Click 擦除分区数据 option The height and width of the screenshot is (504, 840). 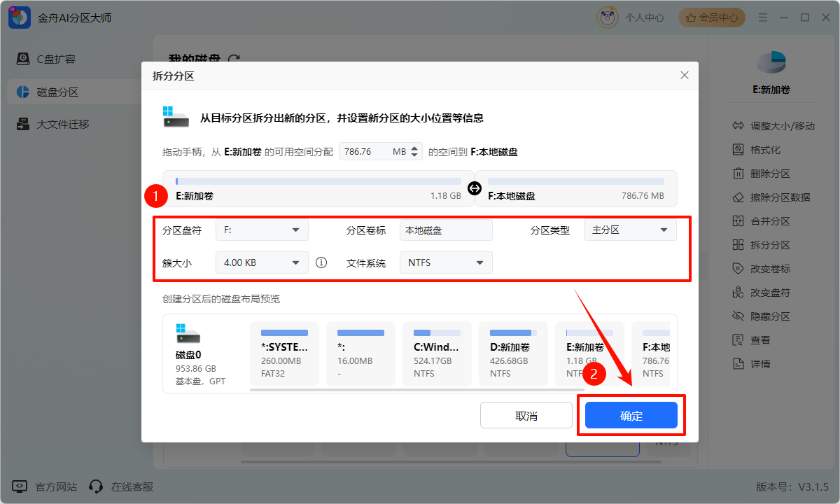779,197
